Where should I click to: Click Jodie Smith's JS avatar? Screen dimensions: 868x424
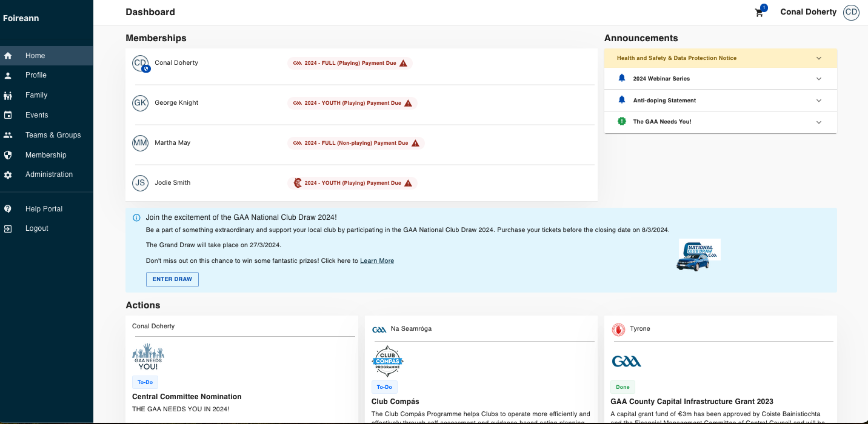pyautogui.click(x=140, y=183)
